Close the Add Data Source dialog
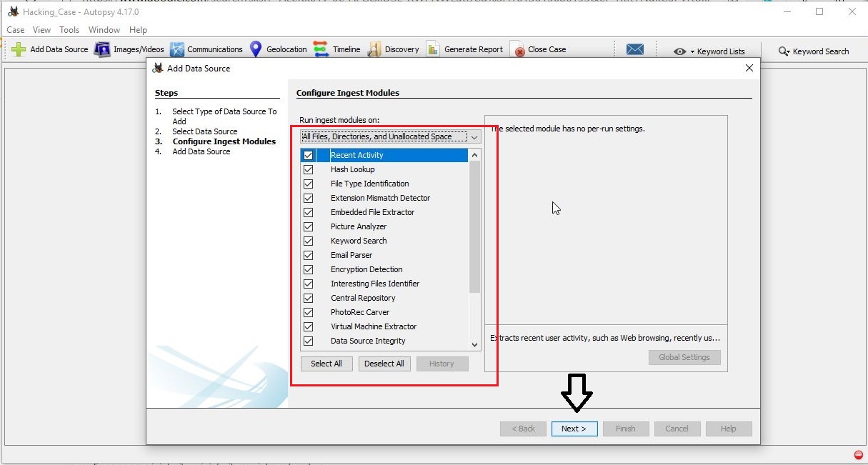The image size is (868, 465). click(749, 68)
